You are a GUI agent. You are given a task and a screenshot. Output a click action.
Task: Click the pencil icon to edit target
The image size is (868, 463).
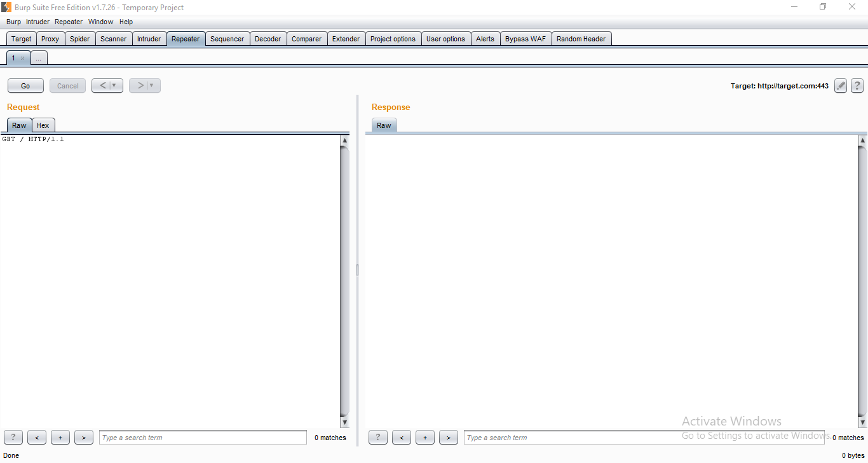pos(841,86)
